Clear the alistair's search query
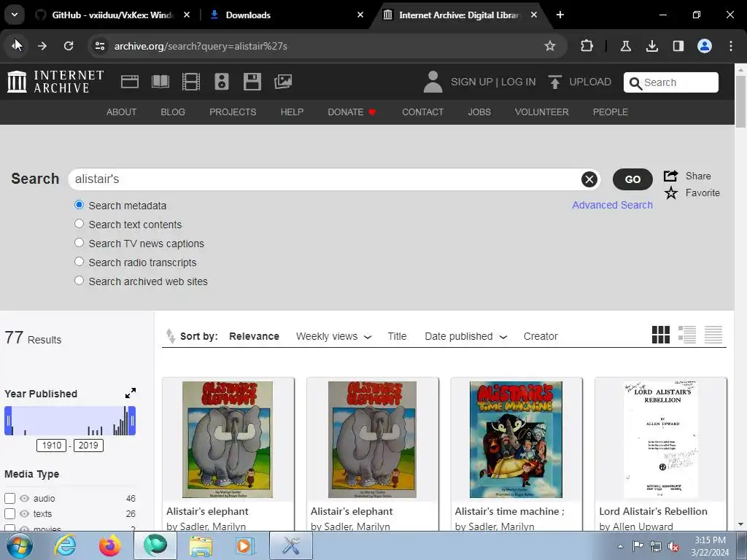 589,179
